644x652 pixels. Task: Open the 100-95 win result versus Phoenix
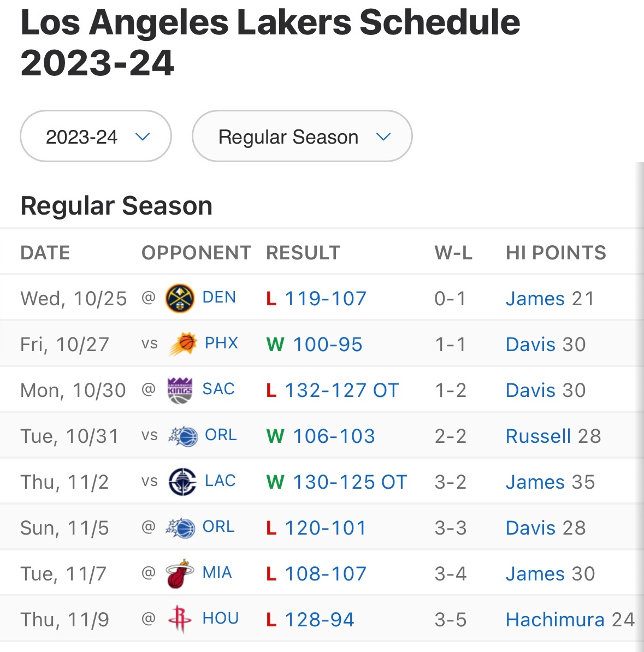[x=328, y=345]
